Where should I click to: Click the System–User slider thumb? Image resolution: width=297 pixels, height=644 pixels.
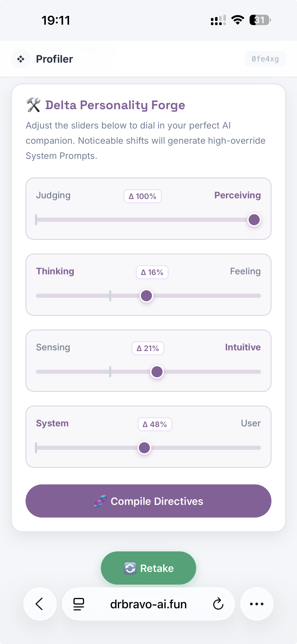tap(145, 448)
